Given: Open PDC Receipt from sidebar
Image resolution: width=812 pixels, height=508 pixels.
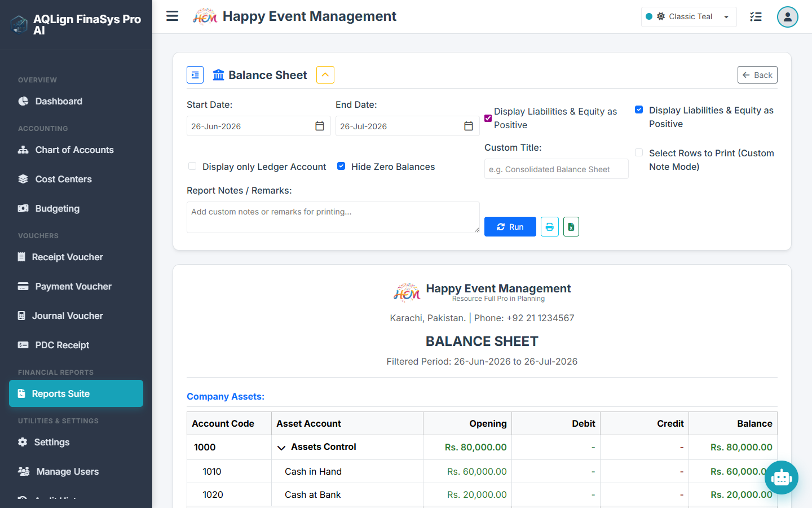Looking at the screenshot, I should (x=76, y=345).
